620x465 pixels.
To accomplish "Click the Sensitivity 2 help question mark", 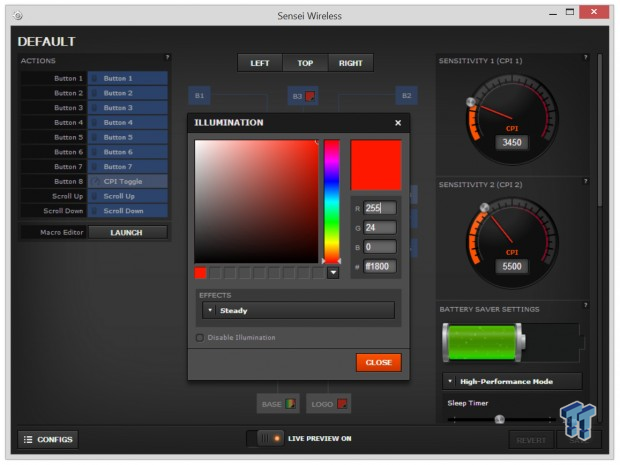I will click(x=586, y=181).
